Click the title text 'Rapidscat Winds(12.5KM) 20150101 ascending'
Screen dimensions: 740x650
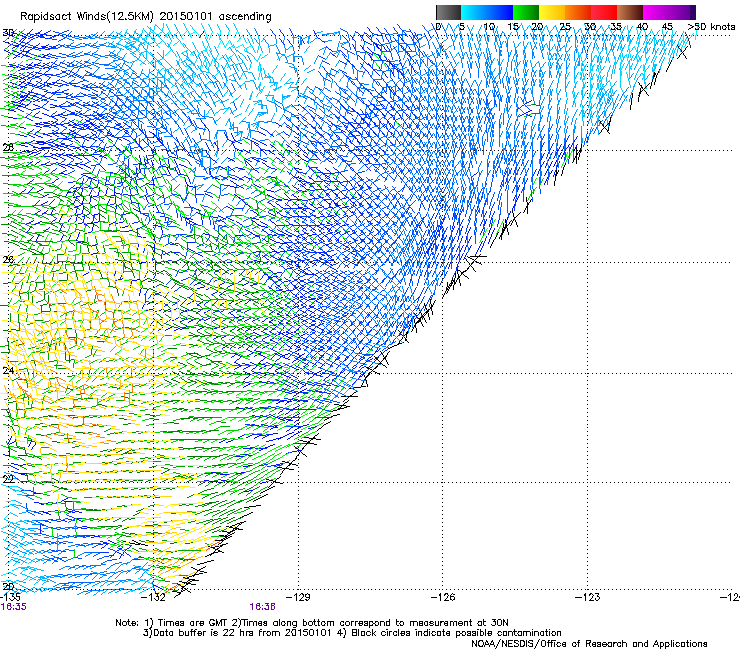tap(146, 16)
